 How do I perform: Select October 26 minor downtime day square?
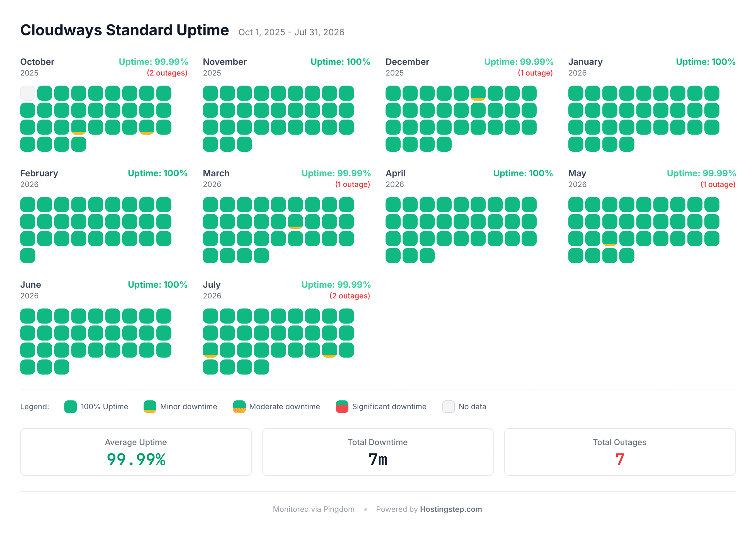(x=147, y=127)
